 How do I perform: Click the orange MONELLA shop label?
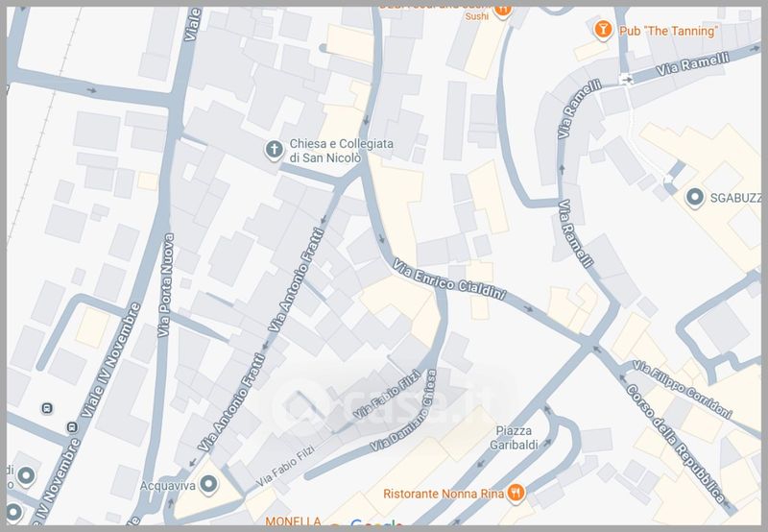coord(293,521)
